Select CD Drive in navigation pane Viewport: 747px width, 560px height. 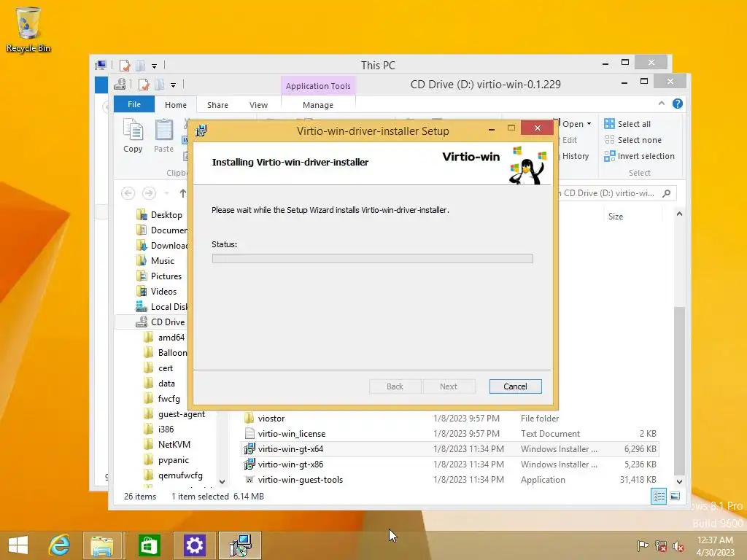(161, 322)
